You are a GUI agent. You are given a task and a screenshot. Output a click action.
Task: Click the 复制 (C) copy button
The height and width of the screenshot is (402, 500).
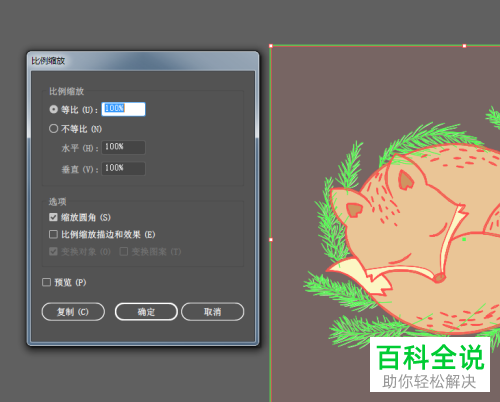coord(73,312)
